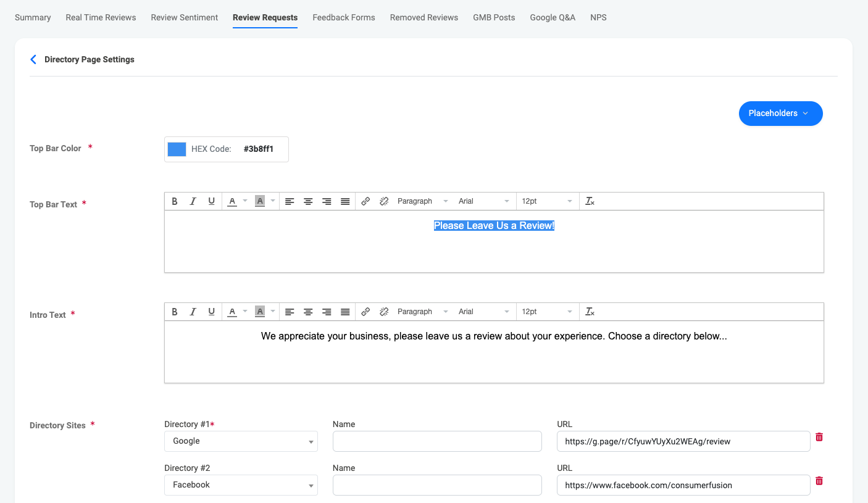Open Paragraph format dropdown in Top Bar Text editor

tap(422, 201)
